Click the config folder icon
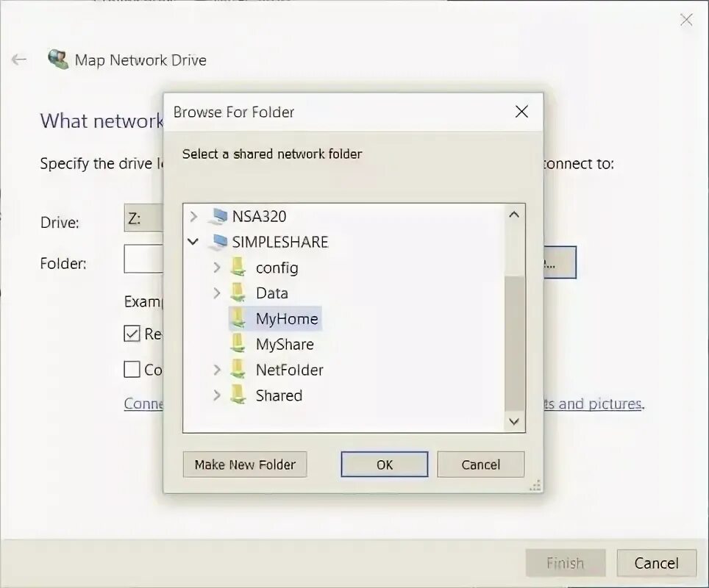Screen dimensions: 709x588 pyautogui.click(x=238, y=267)
